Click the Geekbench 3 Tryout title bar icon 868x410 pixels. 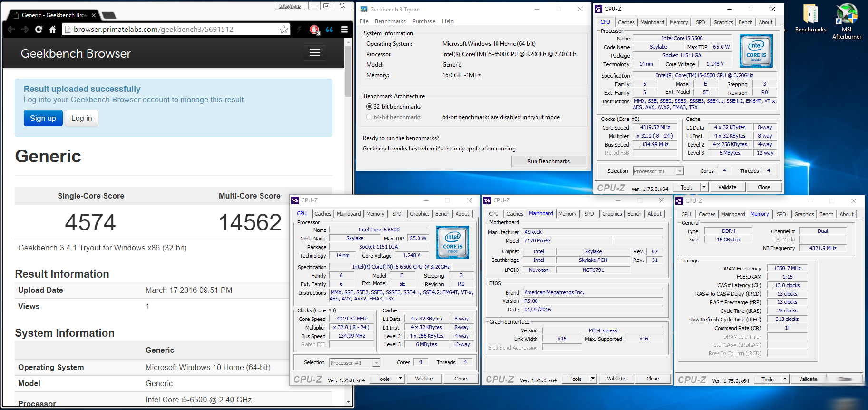point(364,9)
